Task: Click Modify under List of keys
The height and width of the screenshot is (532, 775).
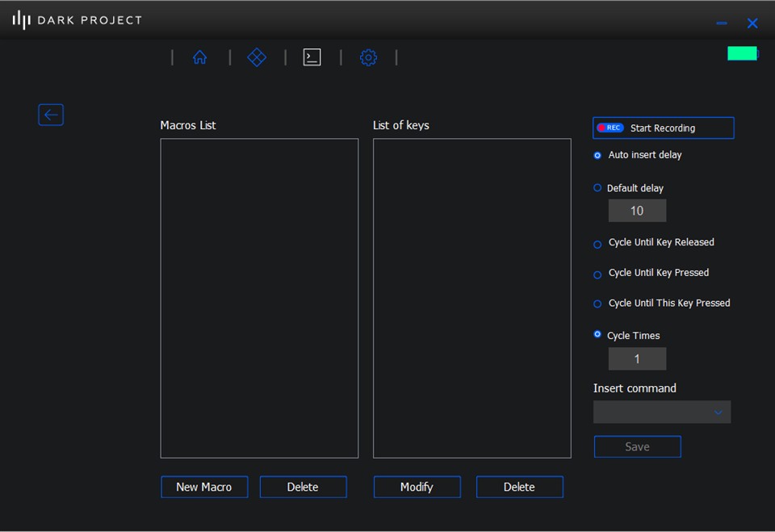Action: pyautogui.click(x=417, y=487)
